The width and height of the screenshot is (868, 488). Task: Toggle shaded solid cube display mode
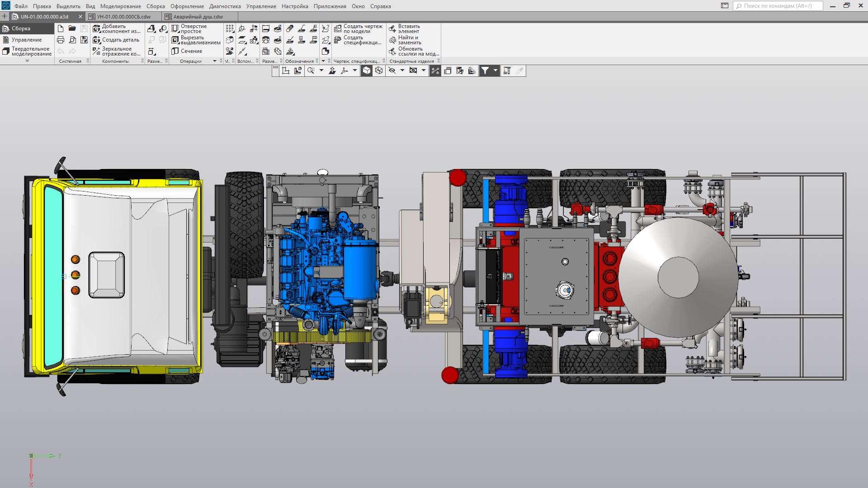(x=367, y=70)
